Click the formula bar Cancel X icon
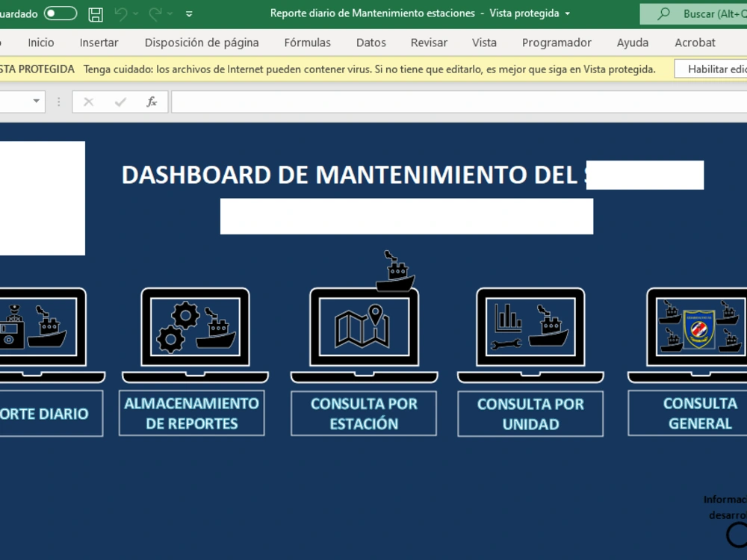This screenshot has width=747, height=560. [89, 102]
